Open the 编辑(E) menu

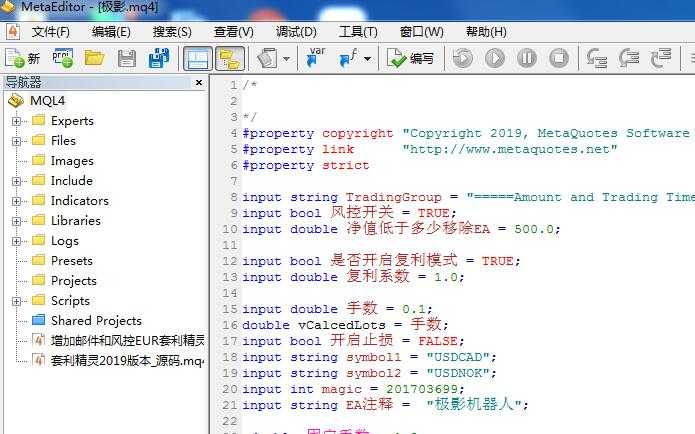[x=111, y=32]
